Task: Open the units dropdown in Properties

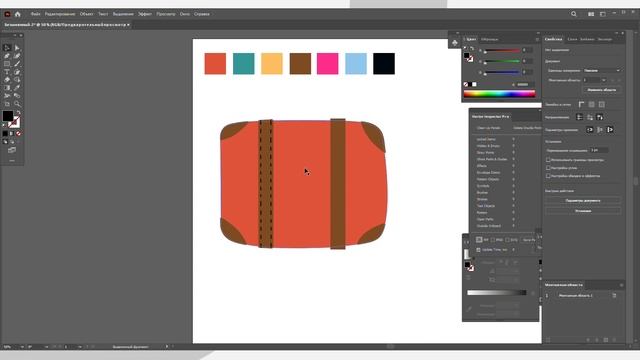Action: click(x=602, y=71)
